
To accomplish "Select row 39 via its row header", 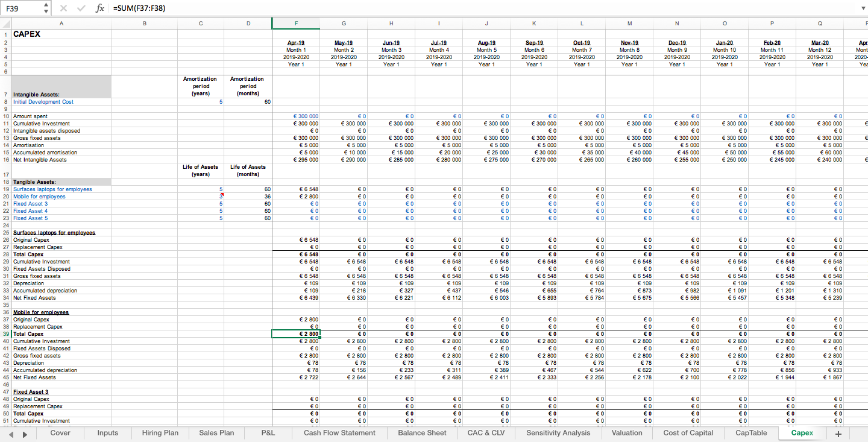I will pyautogui.click(x=5, y=333).
